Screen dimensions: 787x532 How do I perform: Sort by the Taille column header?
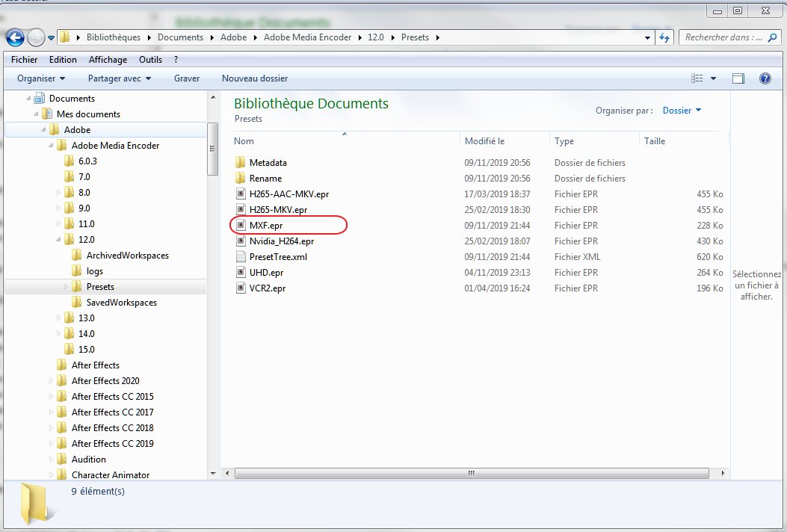click(x=655, y=141)
